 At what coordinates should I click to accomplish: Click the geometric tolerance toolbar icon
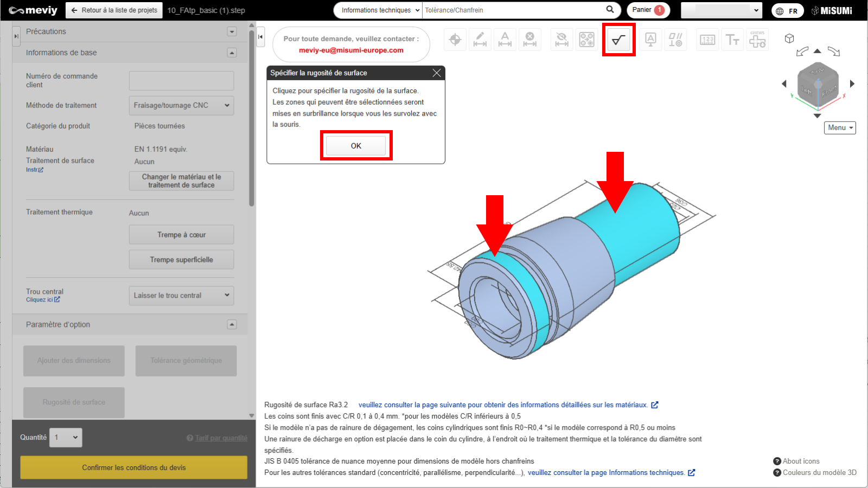tap(675, 40)
